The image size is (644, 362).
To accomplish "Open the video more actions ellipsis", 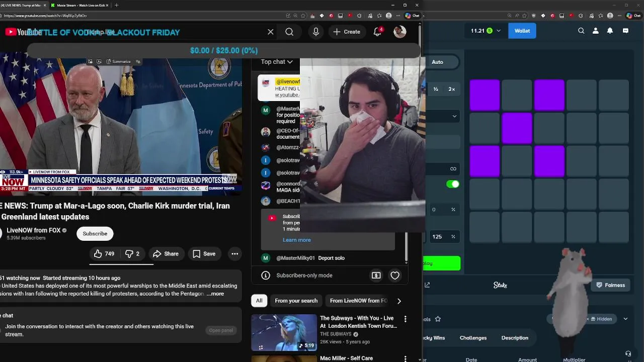I will (x=235, y=254).
